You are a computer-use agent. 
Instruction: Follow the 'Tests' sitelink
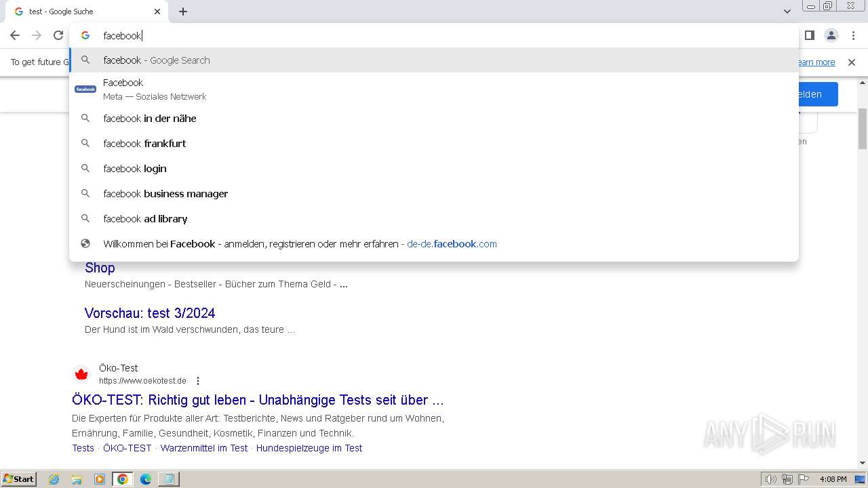tap(83, 448)
